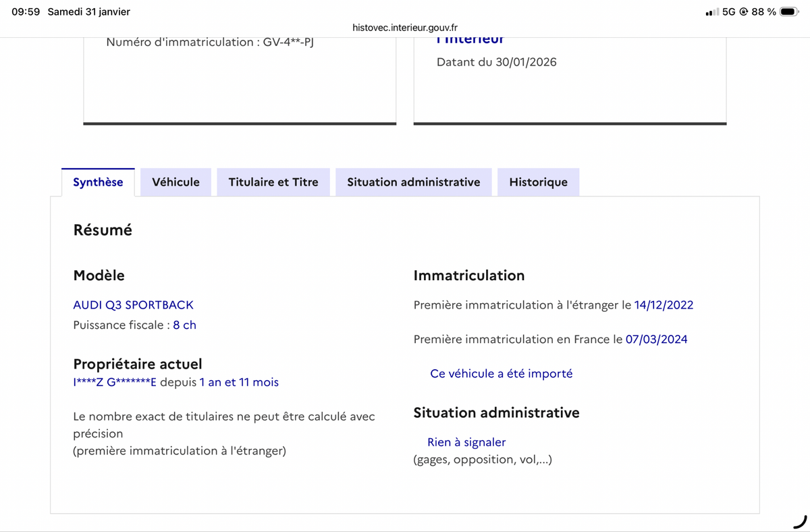Select the Titulaire et Titre tab
This screenshot has width=810, height=532.
pyautogui.click(x=273, y=182)
